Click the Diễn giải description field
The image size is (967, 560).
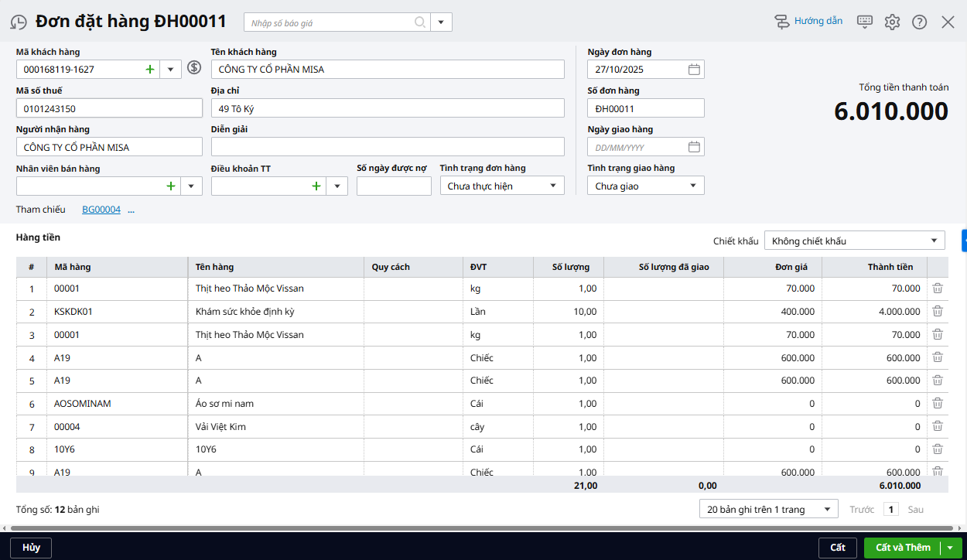(x=388, y=147)
